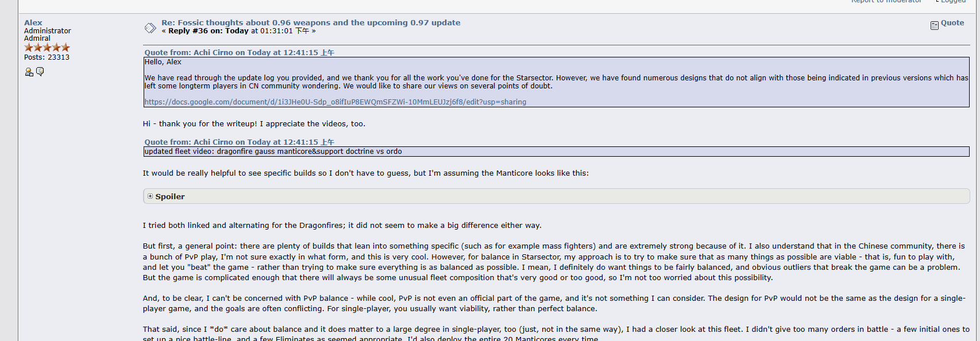Image resolution: width=980 pixels, height=341 pixels.
Task: Expand the Spoiler with the plus icon
Action: click(x=150, y=196)
